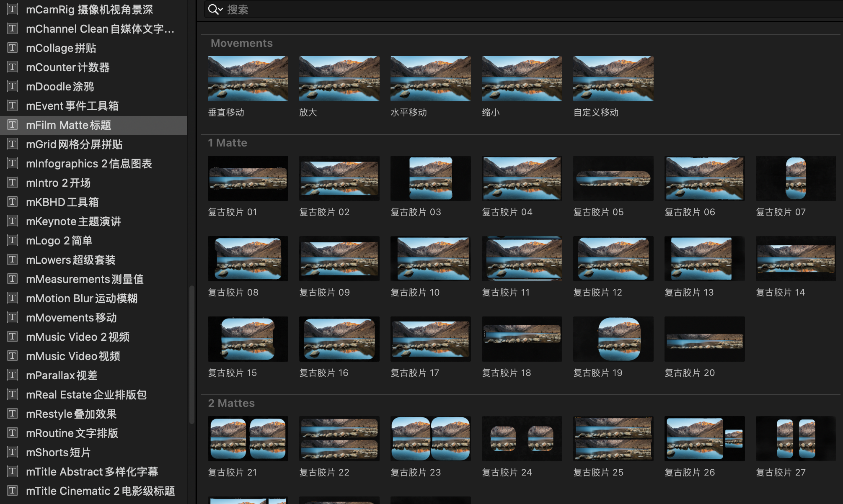Click the title icon beside mRestyle 叠加效果

(13, 414)
